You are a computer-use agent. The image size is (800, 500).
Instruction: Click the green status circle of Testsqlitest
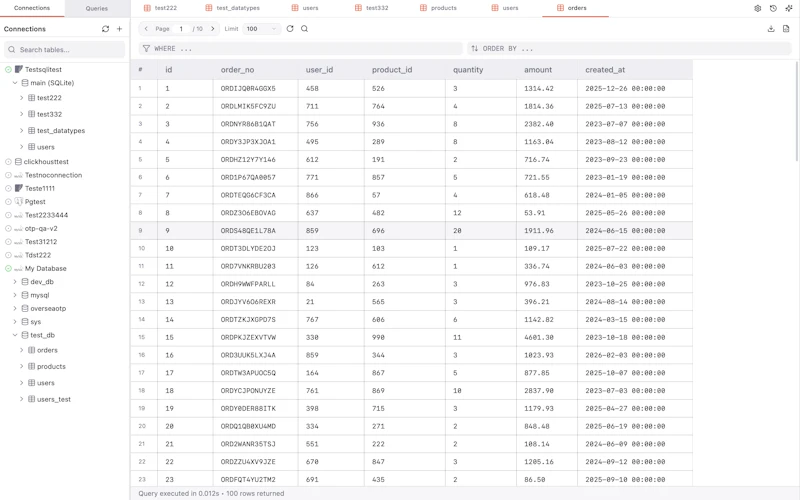point(8,69)
